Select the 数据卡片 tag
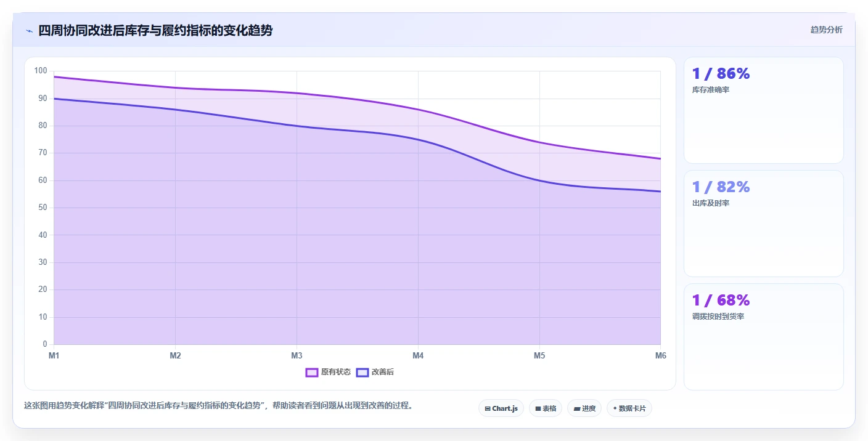 tap(629, 408)
